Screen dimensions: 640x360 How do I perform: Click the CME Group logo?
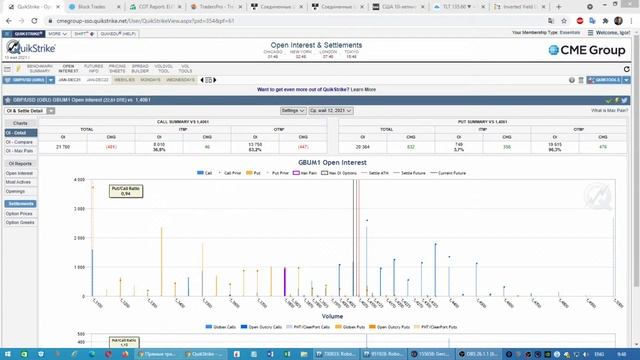tap(587, 50)
